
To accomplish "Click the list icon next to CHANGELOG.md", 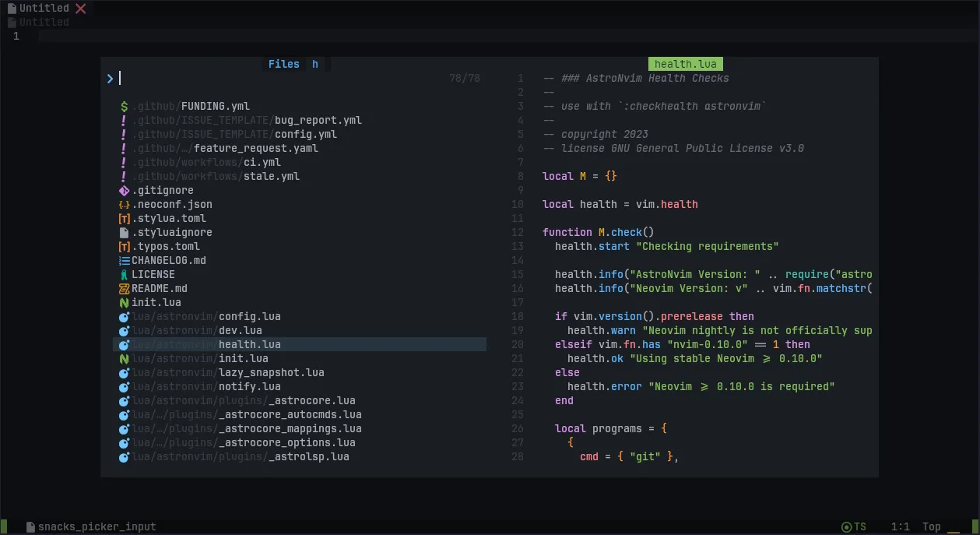I will [124, 260].
